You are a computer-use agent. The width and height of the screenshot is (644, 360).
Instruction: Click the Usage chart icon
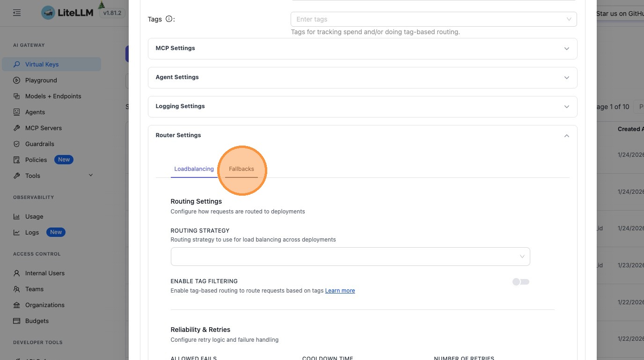pyautogui.click(x=17, y=216)
